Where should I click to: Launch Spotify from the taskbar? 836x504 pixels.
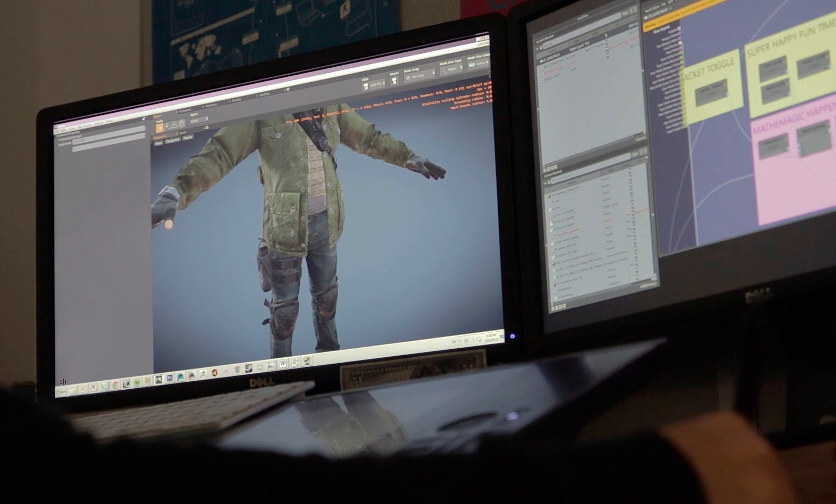[137, 383]
